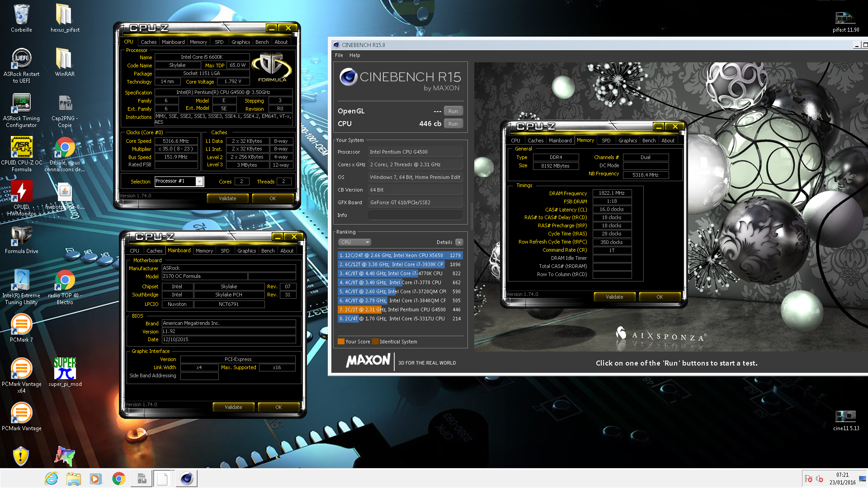Open the hwbotprime file icon
The image size is (868, 488).
(x=65, y=196)
